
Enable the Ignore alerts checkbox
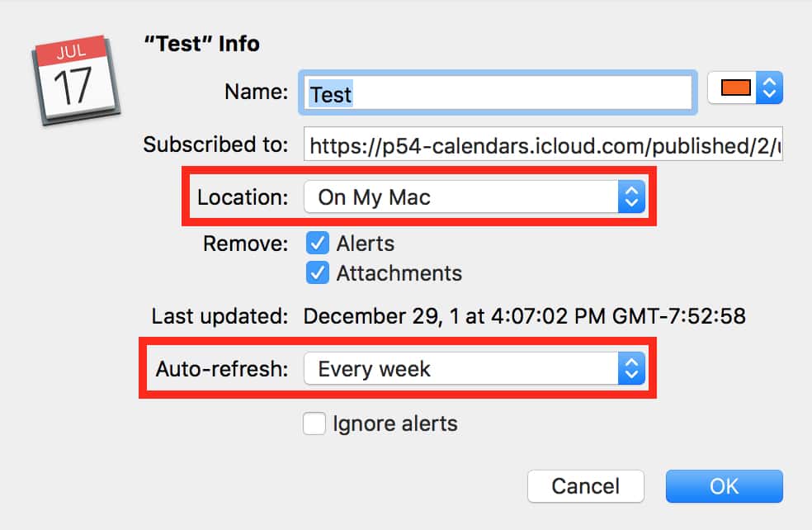point(314,424)
